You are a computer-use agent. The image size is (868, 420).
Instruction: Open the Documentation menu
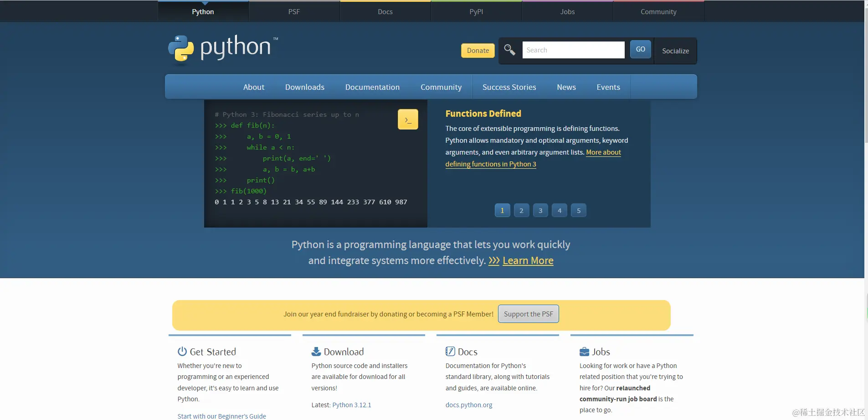pyautogui.click(x=372, y=87)
